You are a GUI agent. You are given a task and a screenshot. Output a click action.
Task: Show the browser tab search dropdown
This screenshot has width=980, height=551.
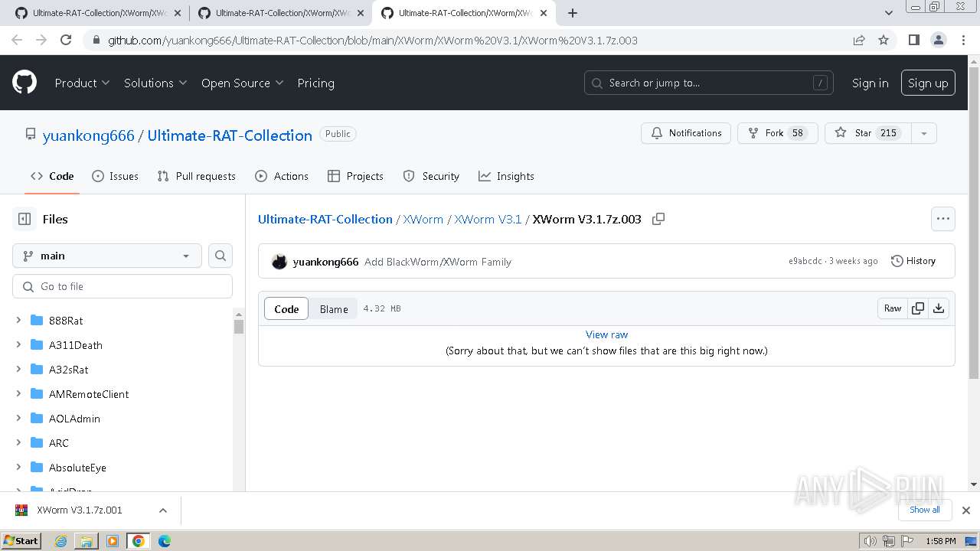tap(889, 13)
